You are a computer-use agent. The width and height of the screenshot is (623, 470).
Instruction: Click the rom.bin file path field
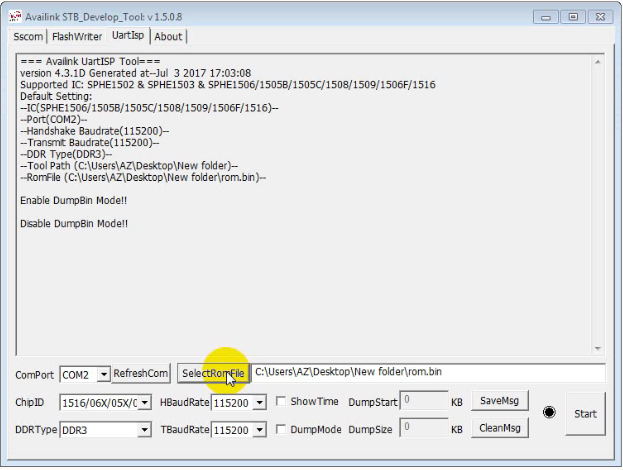click(428, 373)
